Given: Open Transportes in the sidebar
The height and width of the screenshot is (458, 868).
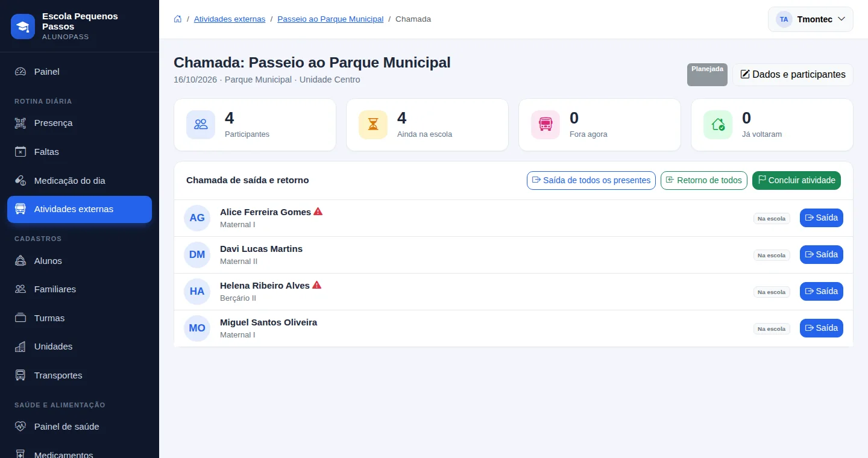Looking at the screenshot, I should tap(80, 375).
